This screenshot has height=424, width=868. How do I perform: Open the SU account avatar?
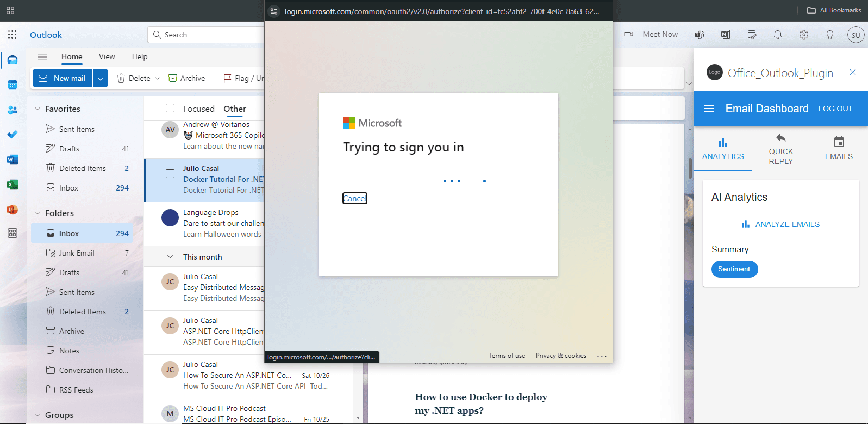856,35
